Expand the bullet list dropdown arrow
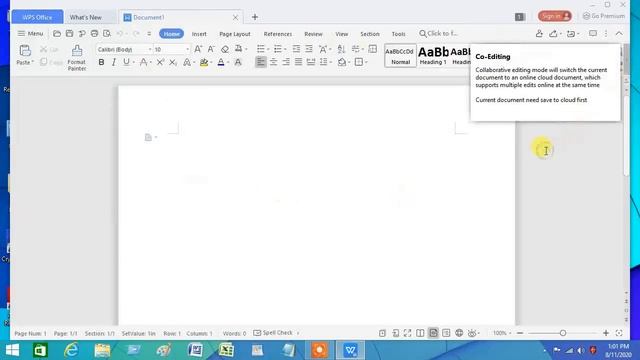The width and height of the screenshot is (640, 360). point(268,49)
